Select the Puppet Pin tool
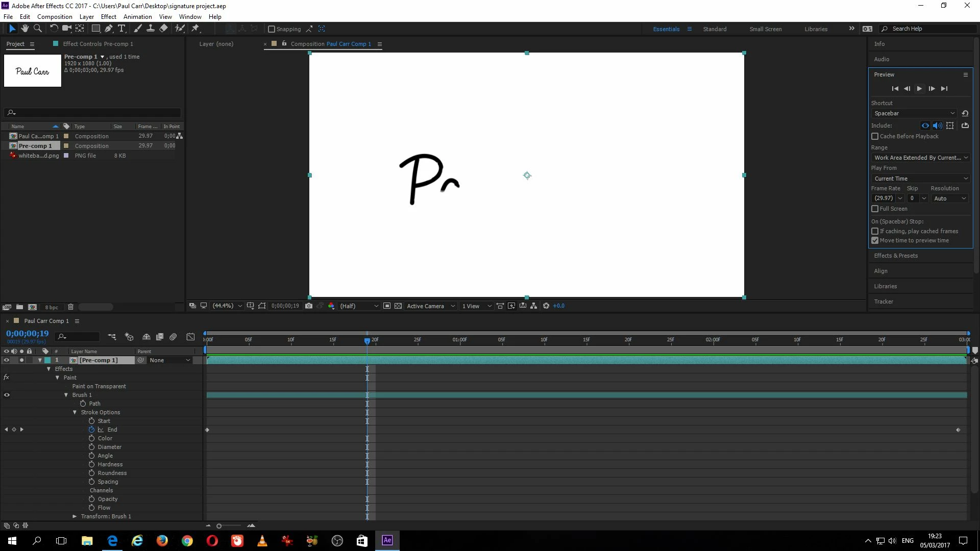Screen dimensions: 980x551 pyautogui.click(x=195, y=29)
